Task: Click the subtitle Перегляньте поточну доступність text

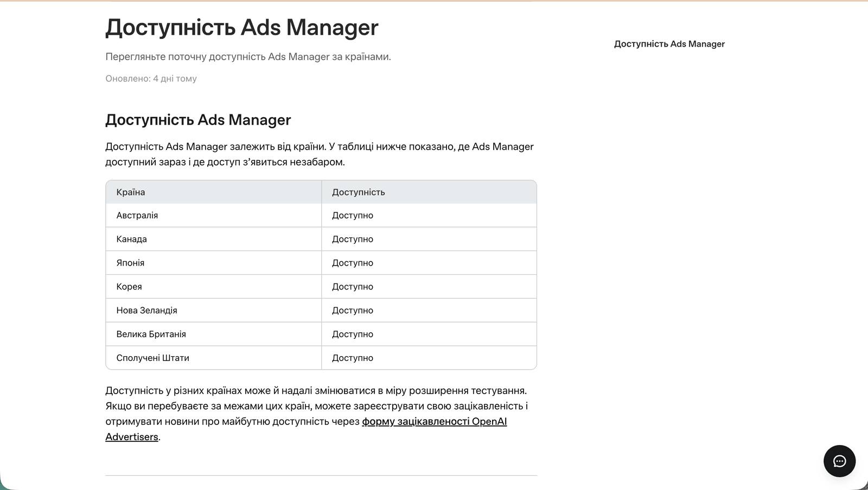Action: tap(248, 57)
